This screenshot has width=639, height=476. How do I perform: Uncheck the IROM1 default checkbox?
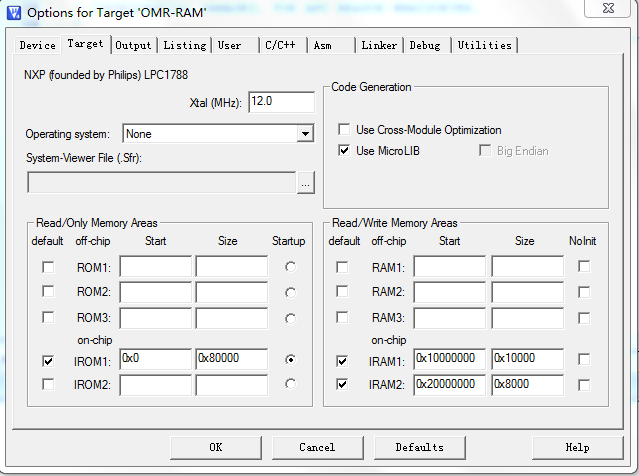[x=48, y=361]
